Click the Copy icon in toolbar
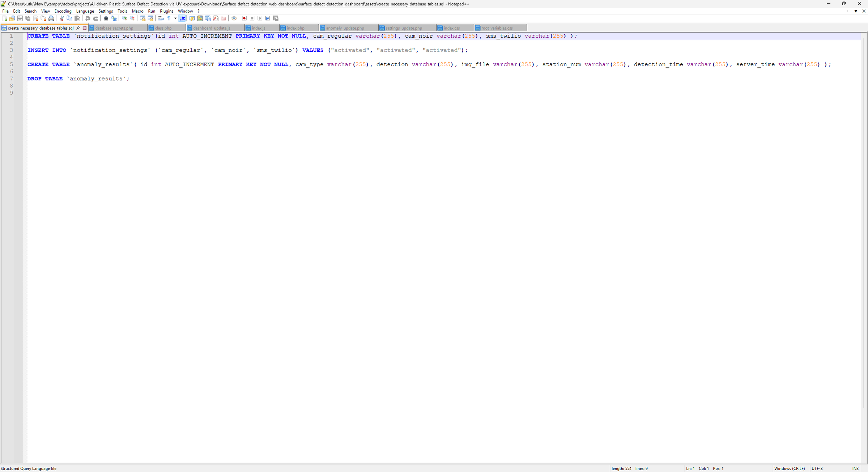The image size is (868, 472). click(69, 18)
